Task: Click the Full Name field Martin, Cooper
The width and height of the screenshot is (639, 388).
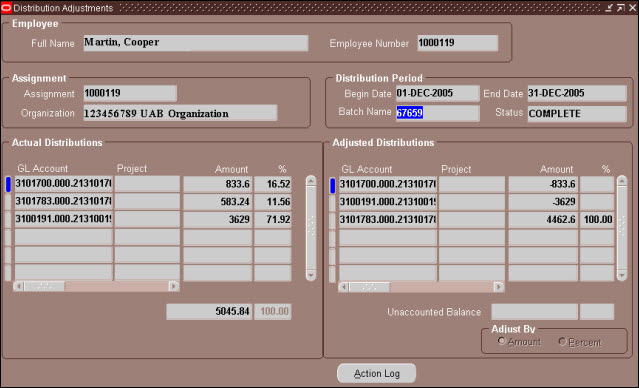Action: (196, 43)
